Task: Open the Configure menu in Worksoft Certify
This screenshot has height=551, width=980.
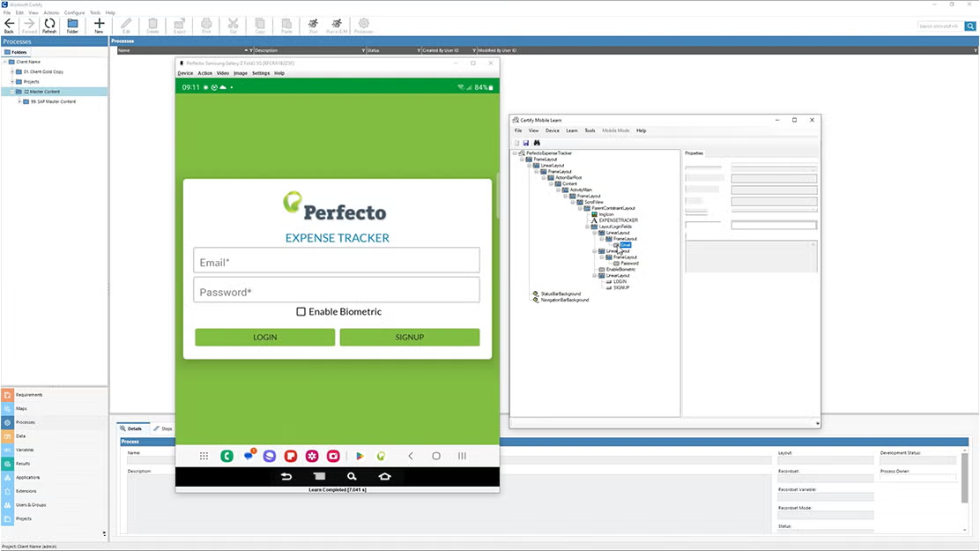Action: [74, 12]
